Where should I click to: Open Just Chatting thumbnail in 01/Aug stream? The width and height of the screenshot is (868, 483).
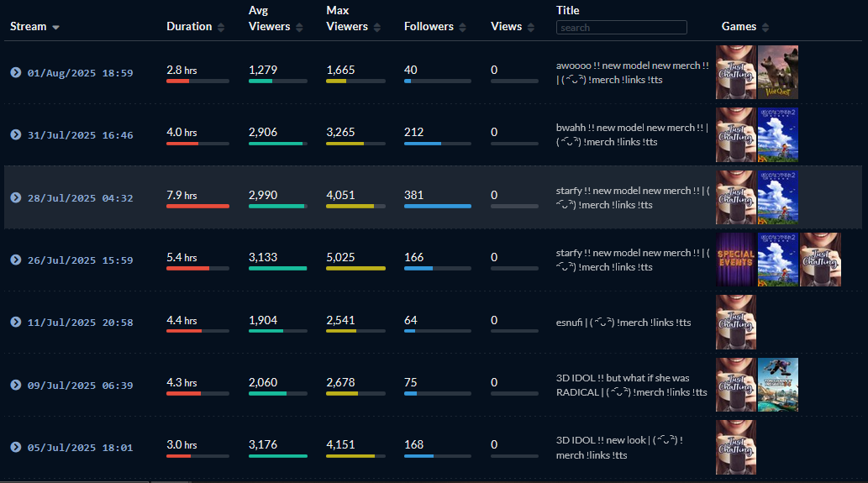736,72
